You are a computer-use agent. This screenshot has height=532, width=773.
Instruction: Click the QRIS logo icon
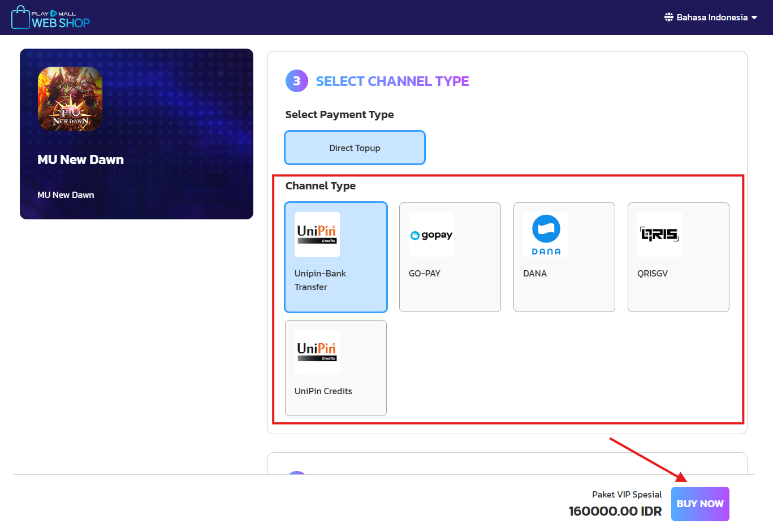coord(660,235)
